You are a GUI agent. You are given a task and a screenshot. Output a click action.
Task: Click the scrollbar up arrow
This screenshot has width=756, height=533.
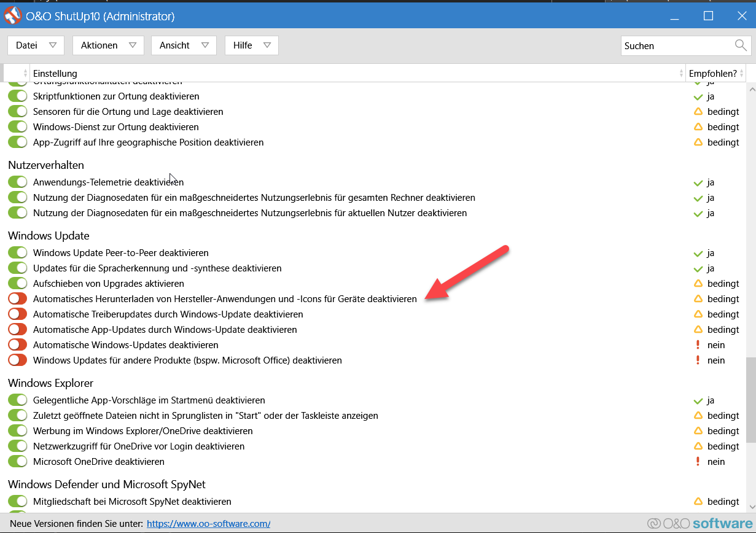750,90
